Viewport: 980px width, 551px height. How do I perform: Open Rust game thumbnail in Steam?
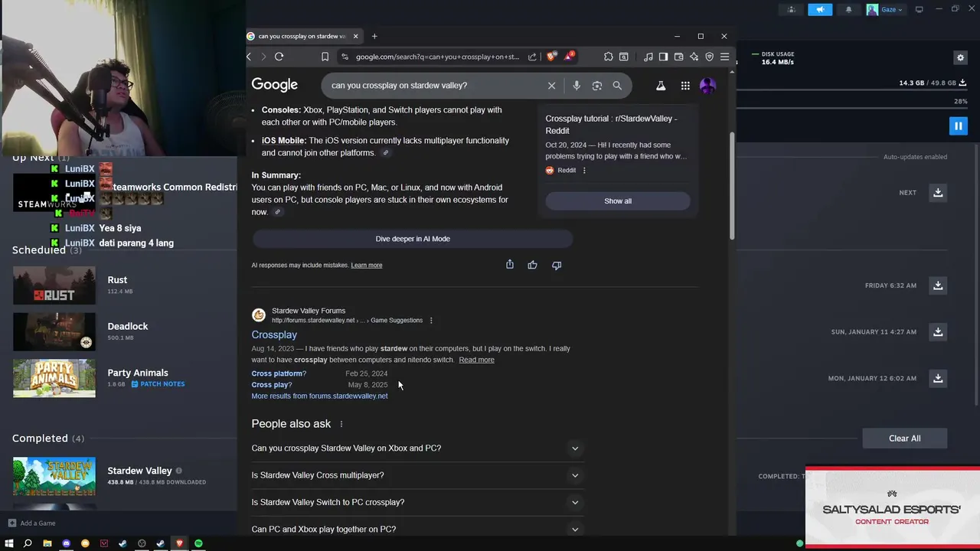coord(54,285)
